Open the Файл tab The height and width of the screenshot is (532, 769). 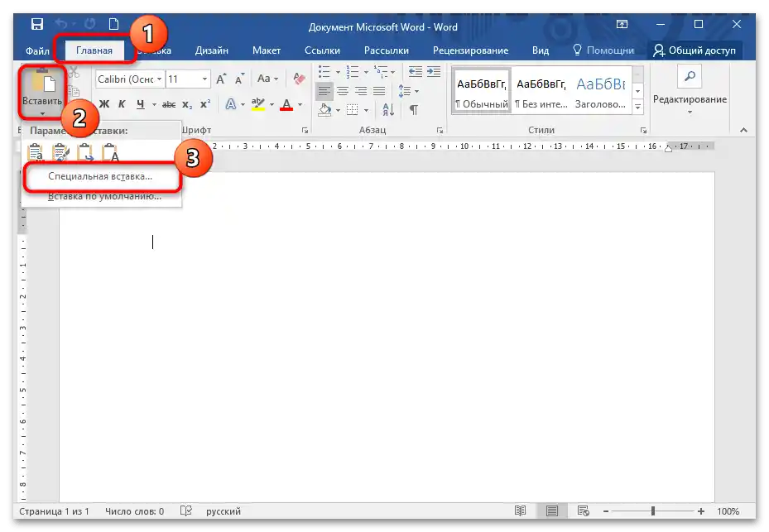[37, 50]
